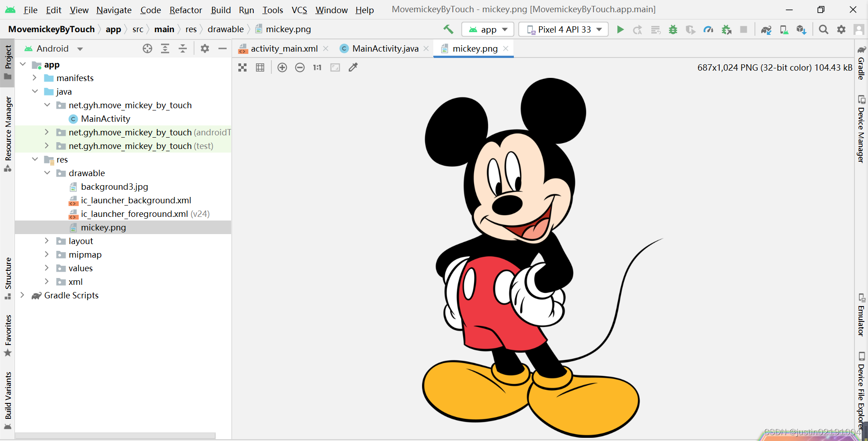This screenshot has height=441, width=868.
Task: Expand the layout folder
Action: [x=47, y=241]
